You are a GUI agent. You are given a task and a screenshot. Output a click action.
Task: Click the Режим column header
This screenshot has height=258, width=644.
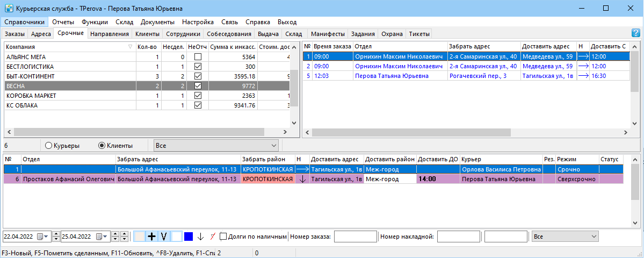(577, 159)
